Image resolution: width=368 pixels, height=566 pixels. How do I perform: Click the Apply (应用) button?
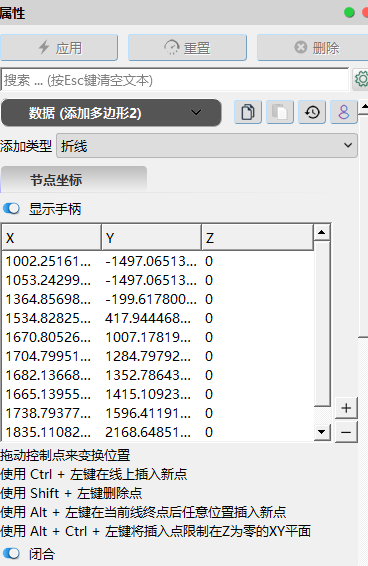(x=59, y=48)
